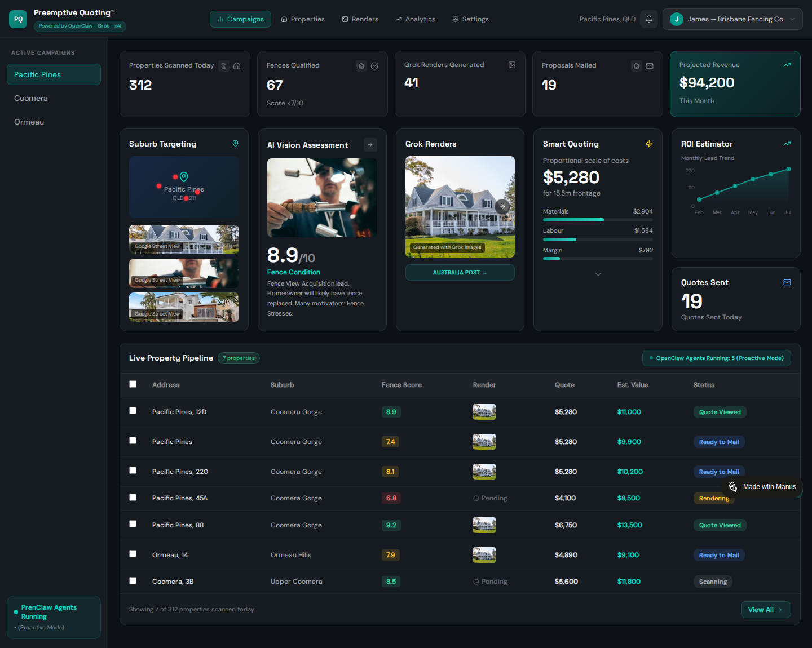Viewport: 812px width, 648px height.
Task: Open the James — Brisbane Fencing Co. dropdown
Action: click(x=732, y=19)
